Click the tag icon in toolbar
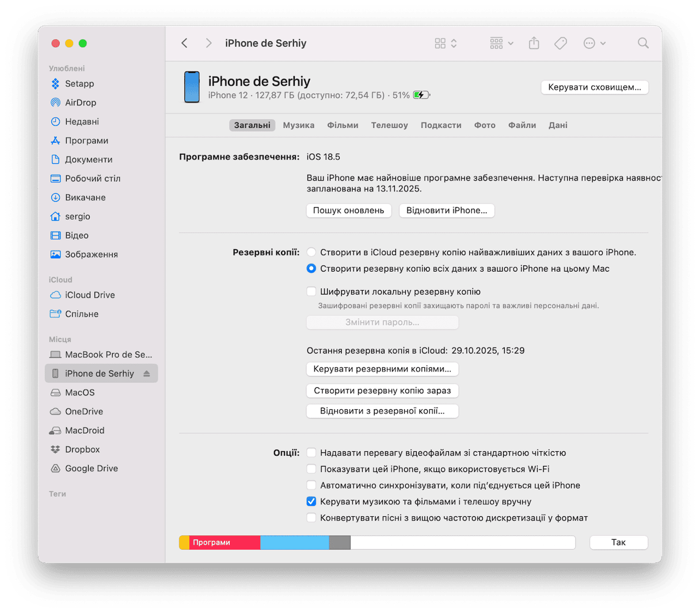This screenshot has width=700, height=613. coord(560,43)
